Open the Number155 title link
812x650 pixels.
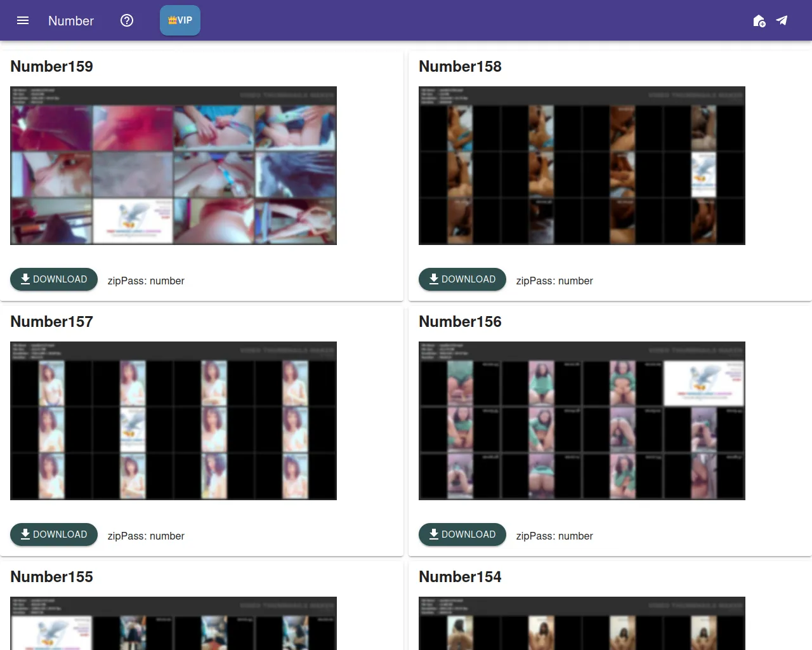pyautogui.click(x=51, y=576)
